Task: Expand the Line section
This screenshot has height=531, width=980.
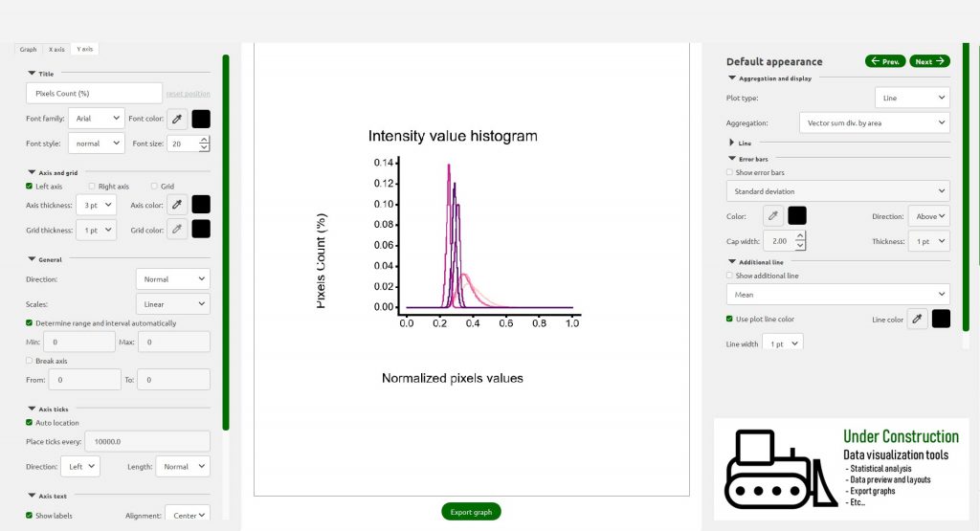Action: tap(732, 143)
